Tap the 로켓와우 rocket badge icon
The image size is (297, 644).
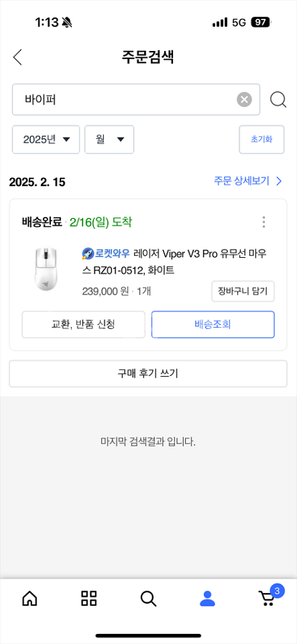(88, 253)
